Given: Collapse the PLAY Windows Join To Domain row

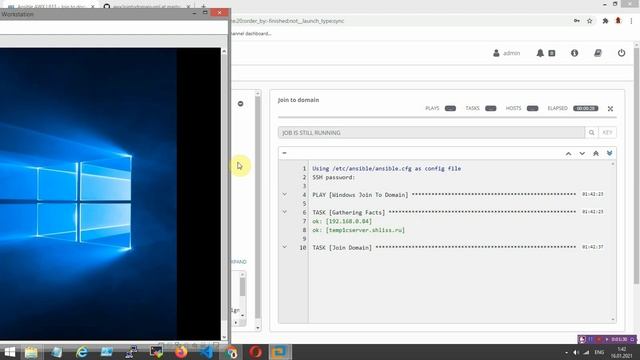Looking at the screenshot, I should click(x=284, y=195).
